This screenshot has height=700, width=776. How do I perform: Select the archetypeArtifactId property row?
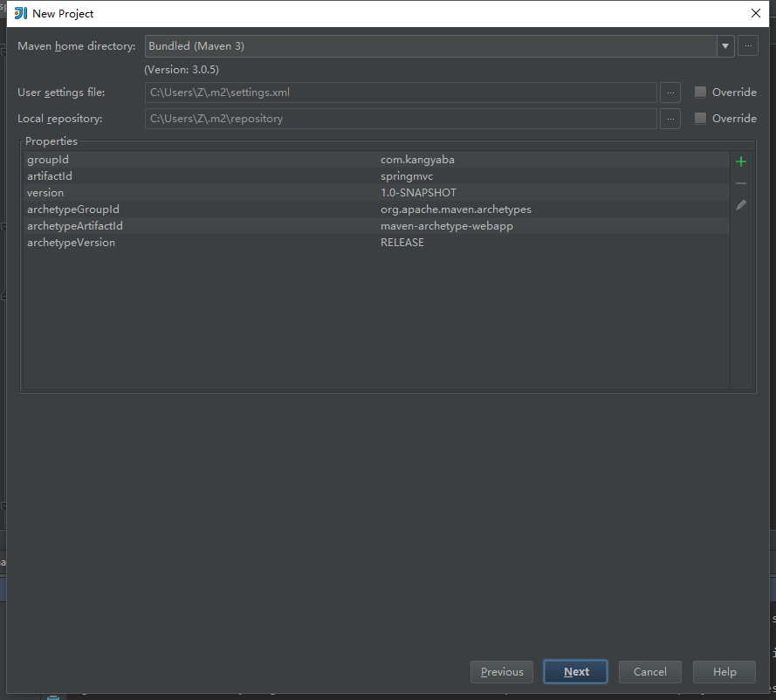click(x=376, y=226)
